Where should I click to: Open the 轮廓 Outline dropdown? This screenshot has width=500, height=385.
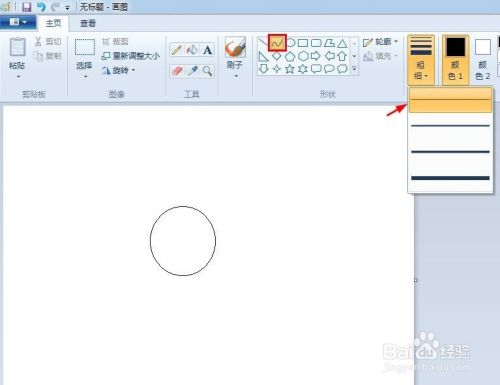coord(380,42)
